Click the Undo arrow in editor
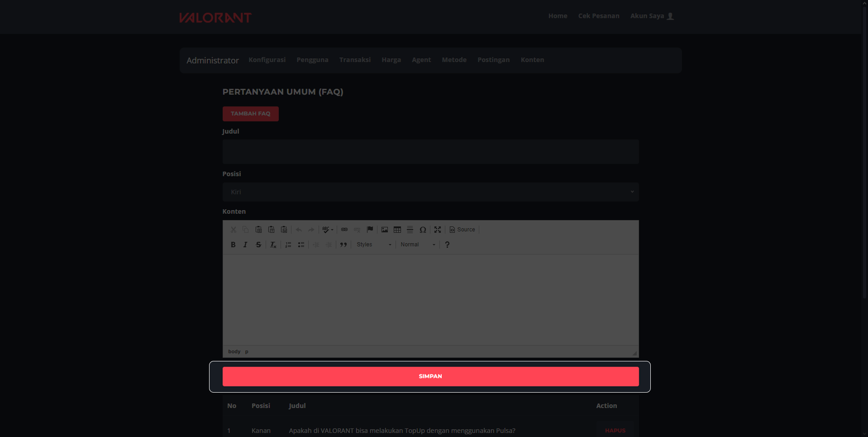 point(299,230)
